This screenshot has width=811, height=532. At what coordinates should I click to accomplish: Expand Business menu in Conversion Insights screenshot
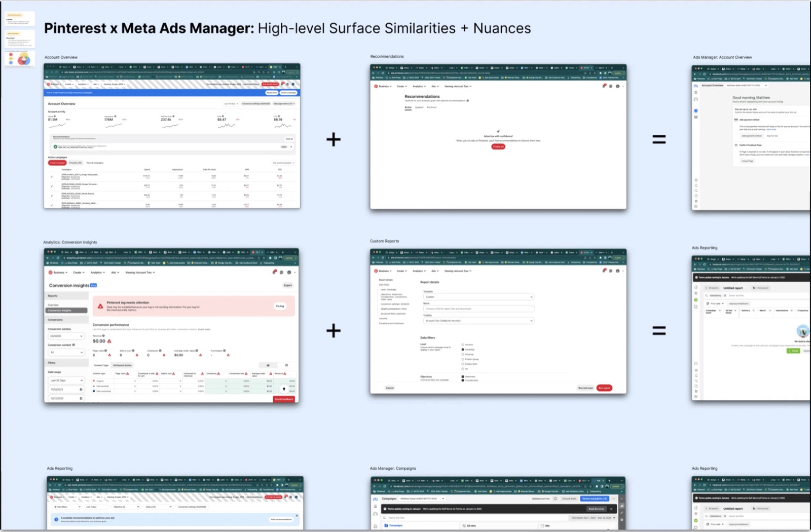(60, 272)
